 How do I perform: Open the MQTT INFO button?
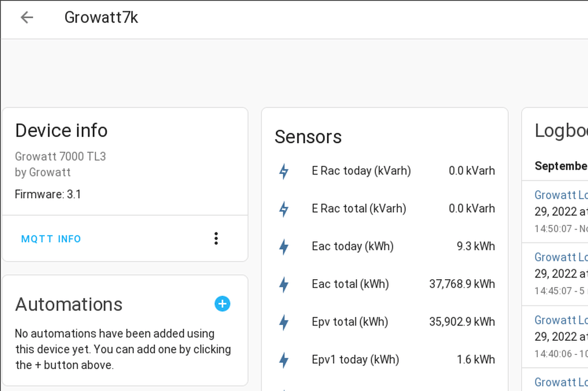pos(51,239)
